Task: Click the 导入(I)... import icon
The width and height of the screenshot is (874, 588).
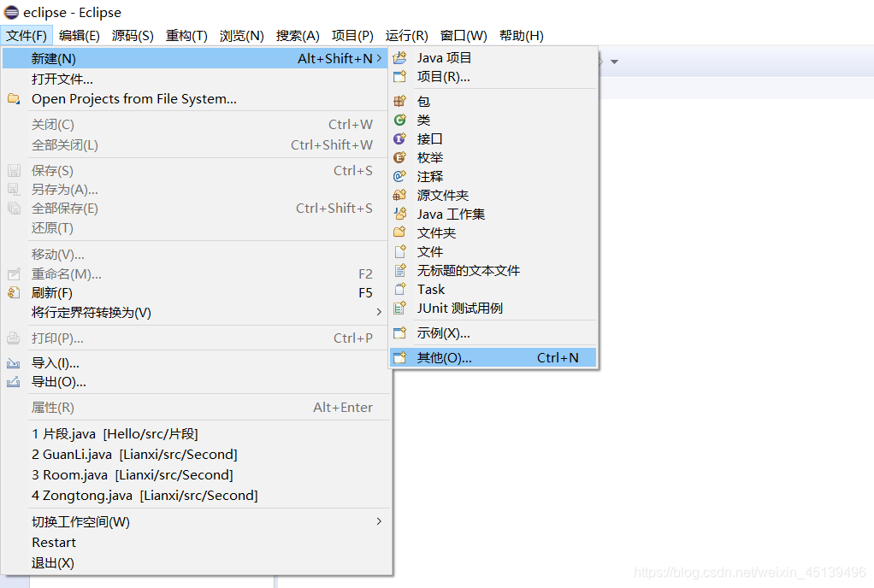Action: point(14,363)
